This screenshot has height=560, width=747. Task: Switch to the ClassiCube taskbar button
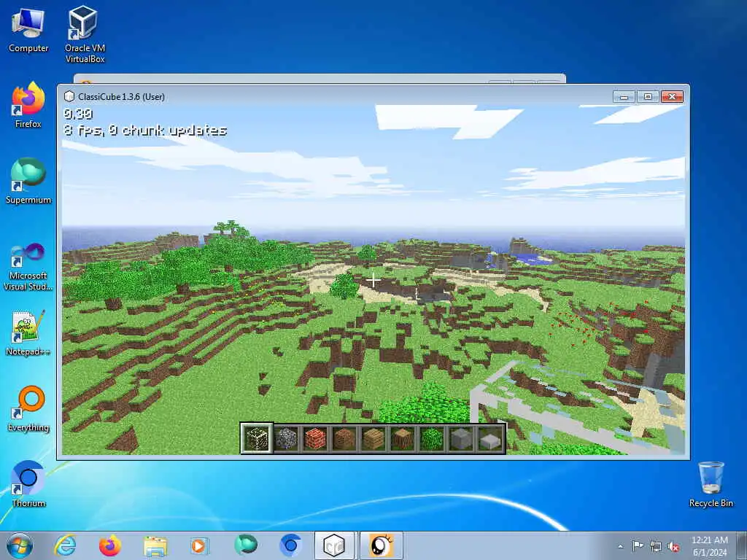click(x=334, y=545)
